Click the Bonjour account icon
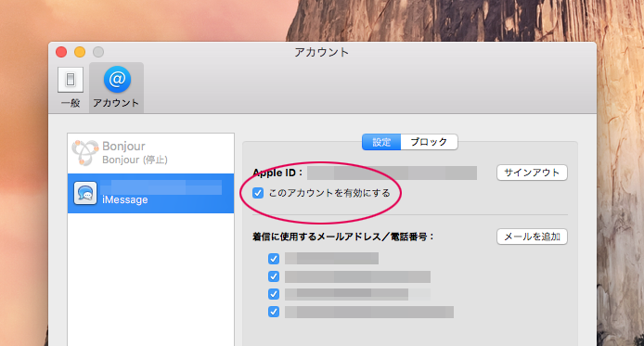 click(85, 152)
